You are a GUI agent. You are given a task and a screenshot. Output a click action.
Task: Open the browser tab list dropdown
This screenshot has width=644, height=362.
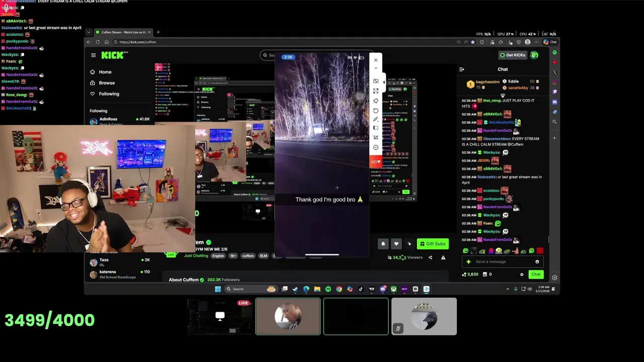pos(89,32)
